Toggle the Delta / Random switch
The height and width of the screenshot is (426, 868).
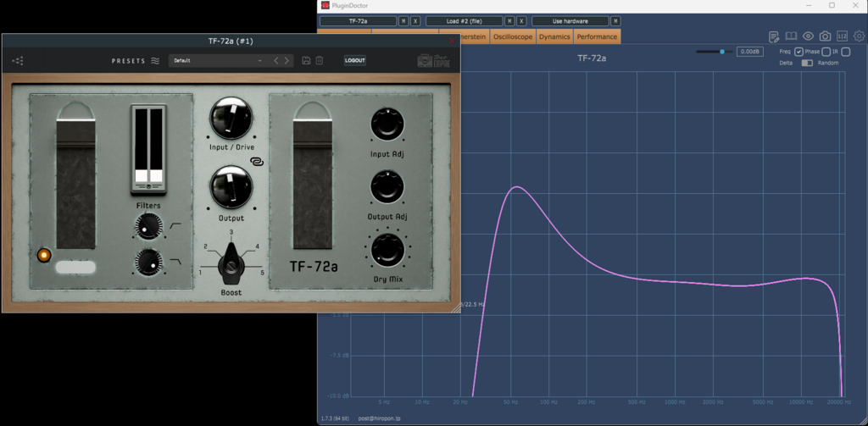(807, 63)
